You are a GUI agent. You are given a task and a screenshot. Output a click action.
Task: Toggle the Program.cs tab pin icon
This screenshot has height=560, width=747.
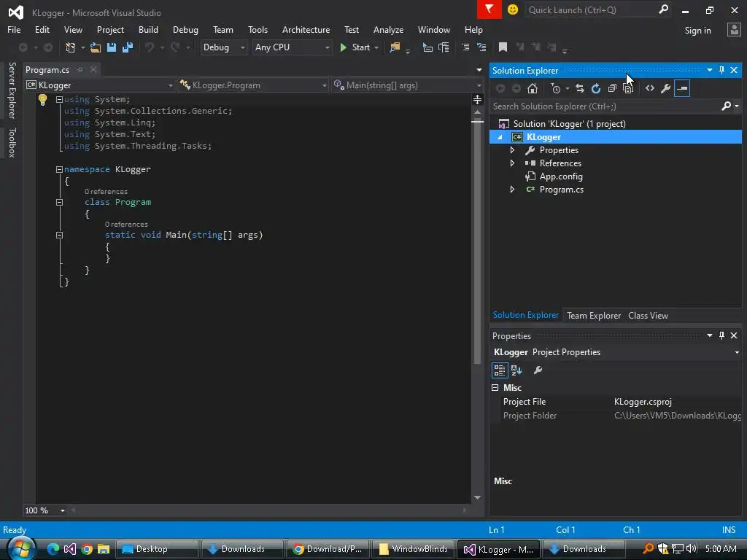click(x=80, y=69)
